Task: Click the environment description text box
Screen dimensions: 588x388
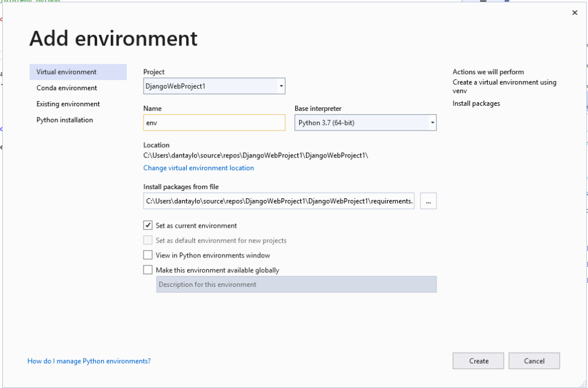Action: [x=296, y=284]
